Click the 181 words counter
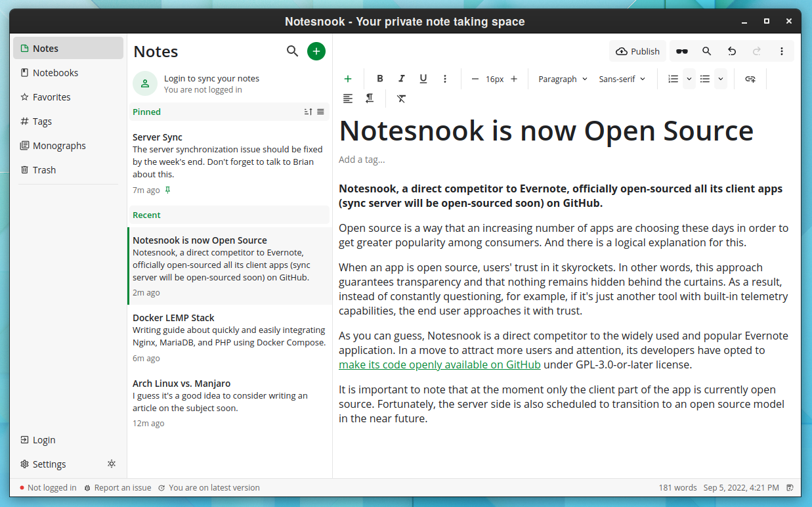This screenshot has height=507, width=812. point(677,488)
